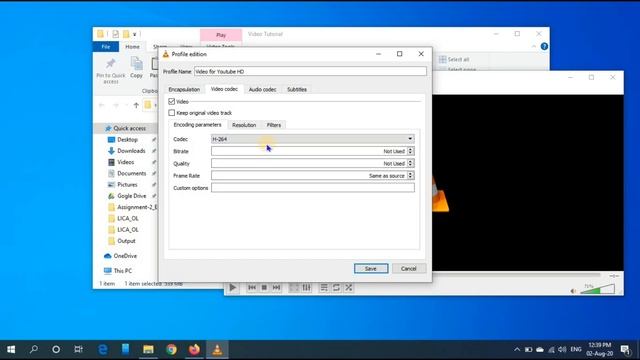Open Pictures in Explorer sidebar
This screenshot has height=360, width=640.
point(127,184)
